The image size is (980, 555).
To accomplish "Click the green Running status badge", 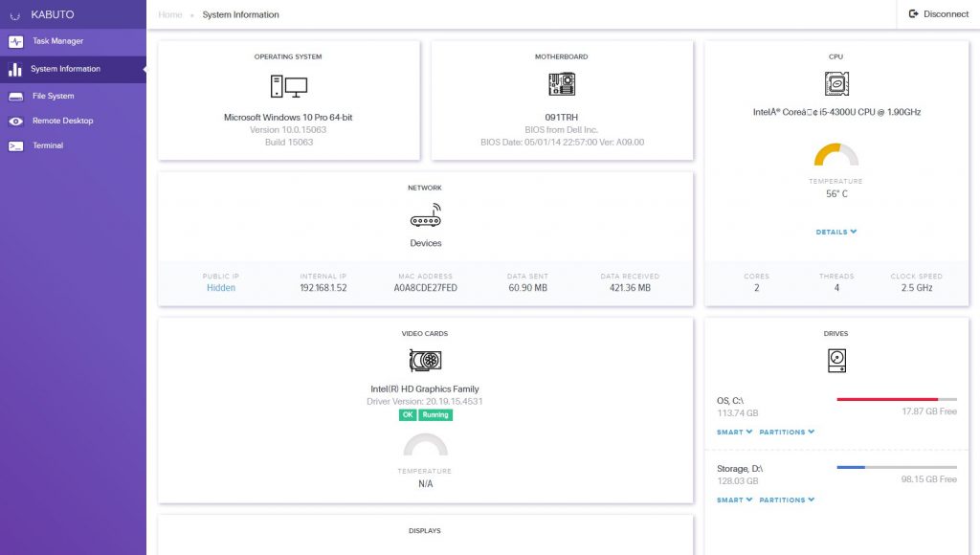I will coord(435,415).
